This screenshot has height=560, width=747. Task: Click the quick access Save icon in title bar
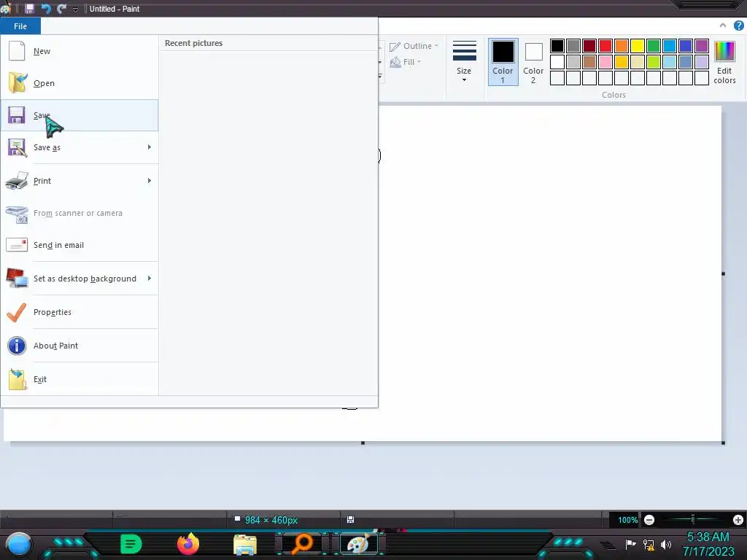29,9
